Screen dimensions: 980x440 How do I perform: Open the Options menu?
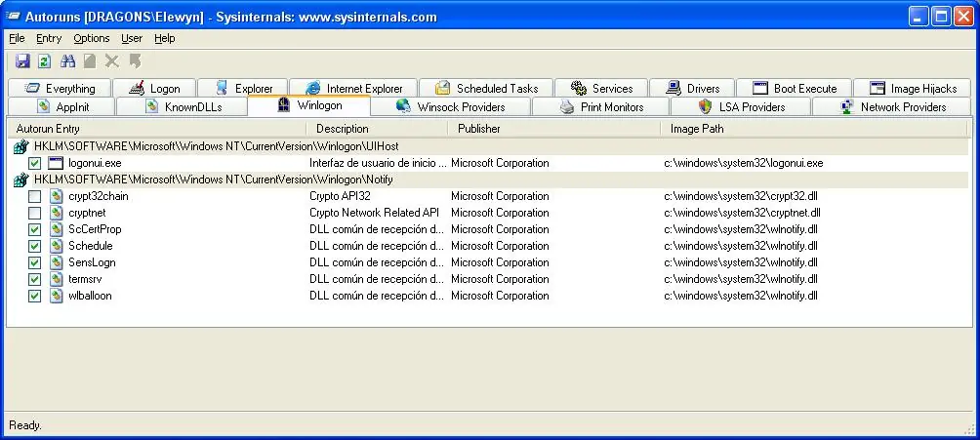pos(91,38)
